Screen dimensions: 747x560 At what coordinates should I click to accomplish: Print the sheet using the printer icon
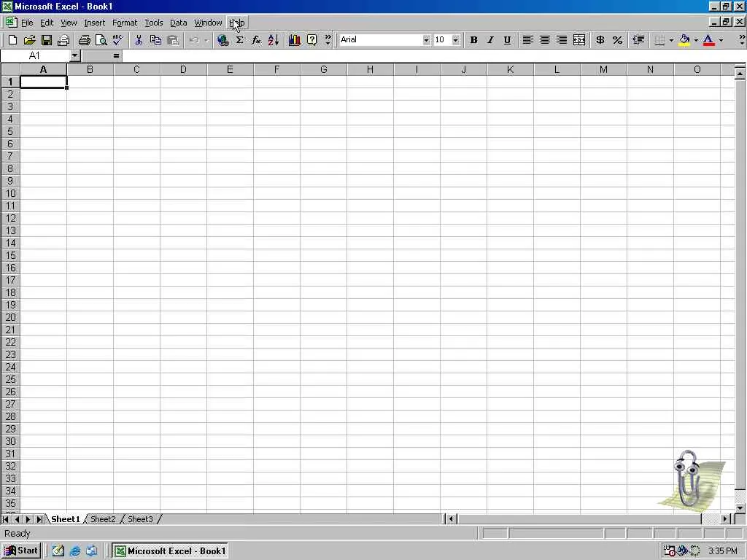[x=85, y=40]
